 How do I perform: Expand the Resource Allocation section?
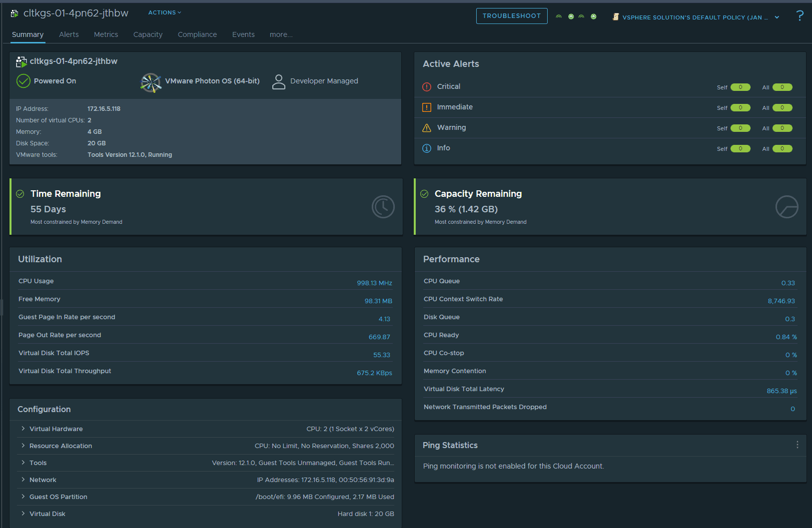[x=23, y=446]
